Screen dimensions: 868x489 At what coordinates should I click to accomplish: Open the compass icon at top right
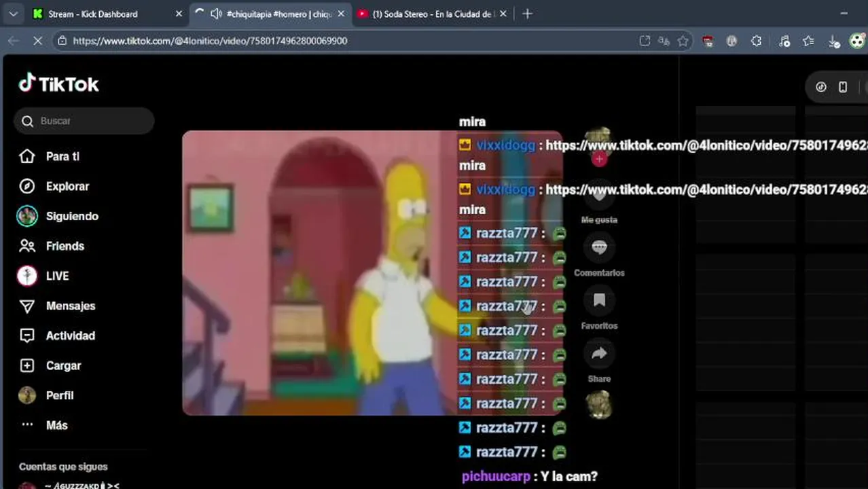click(820, 87)
